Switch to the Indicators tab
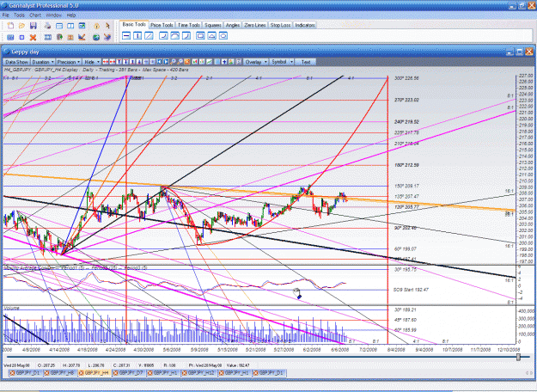537x392 pixels. [x=305, y=25]
